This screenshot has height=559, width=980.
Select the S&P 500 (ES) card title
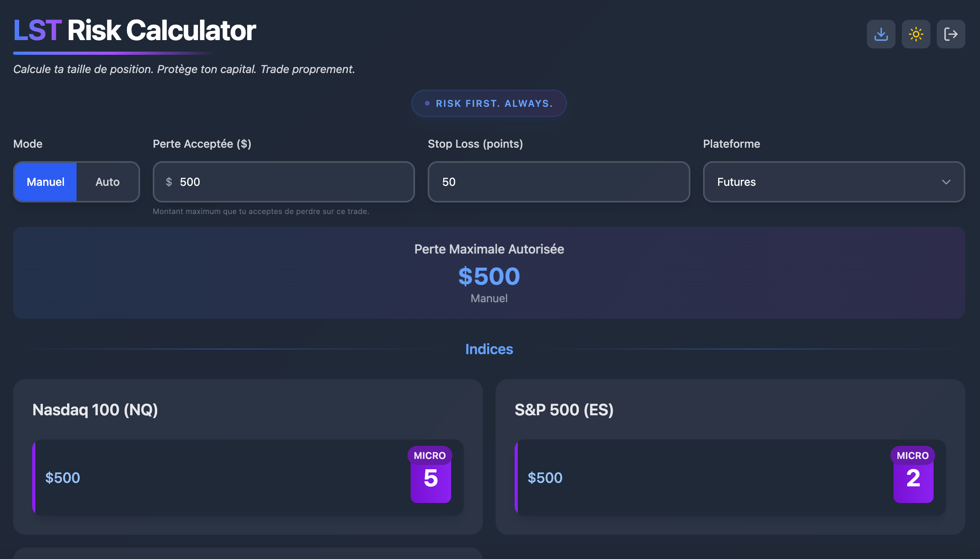(x=564, y=410)
